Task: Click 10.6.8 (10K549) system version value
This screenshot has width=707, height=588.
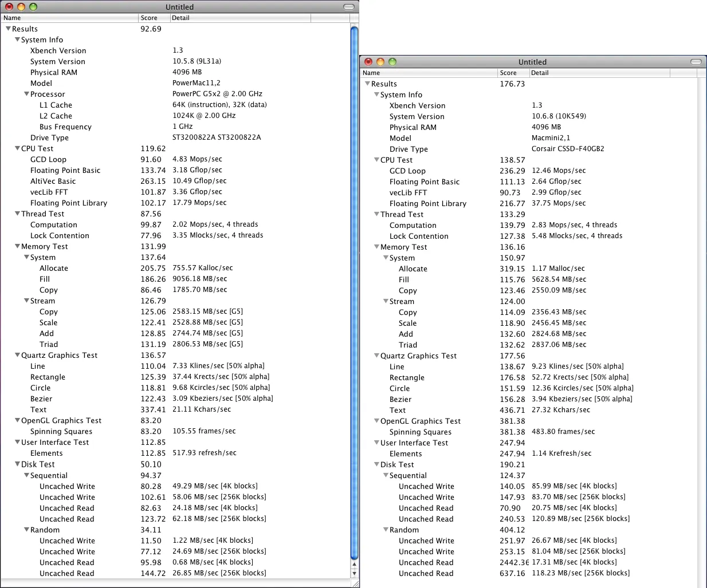Action: tap(559, 116)
